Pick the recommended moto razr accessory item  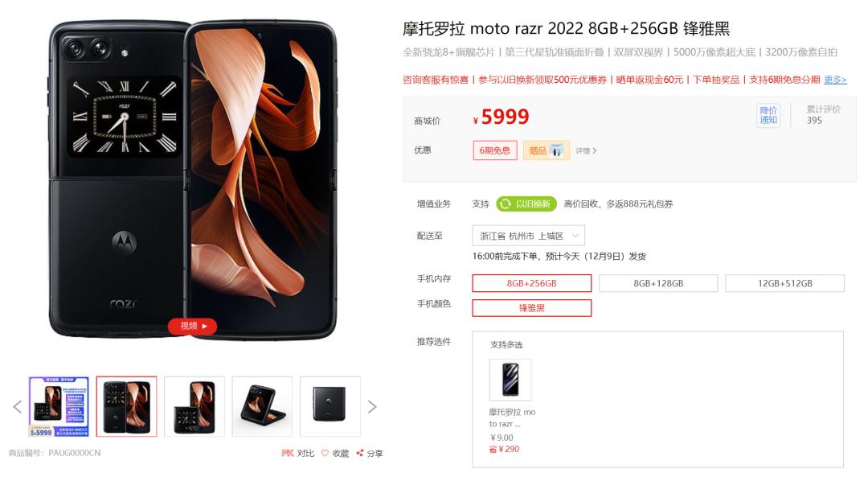[x=510, y=380]
